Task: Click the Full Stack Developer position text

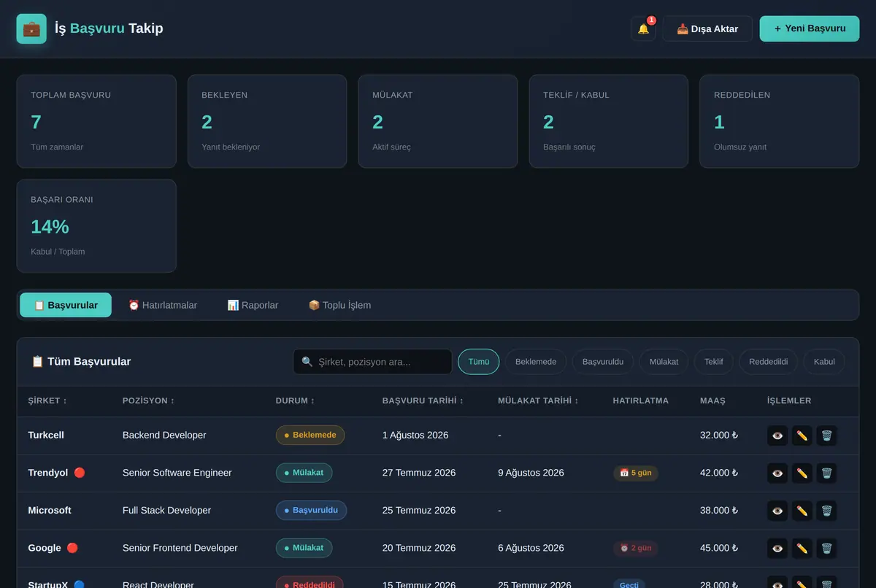Action: 166,511
